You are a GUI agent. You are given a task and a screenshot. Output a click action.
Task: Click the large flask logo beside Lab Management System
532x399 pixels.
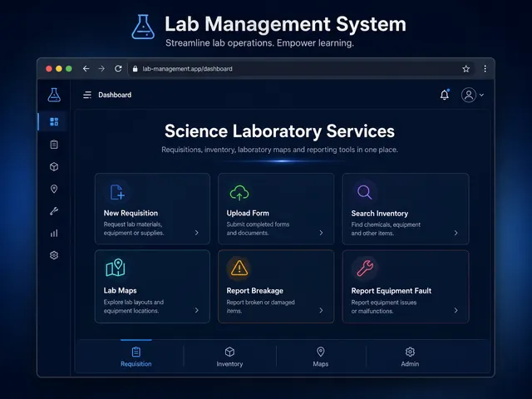click(x=143, y=27)
